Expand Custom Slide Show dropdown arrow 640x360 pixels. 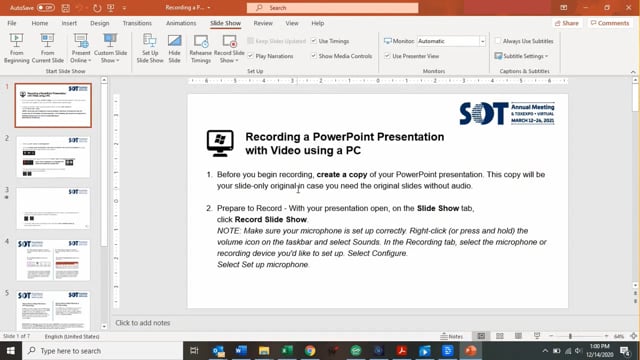pyautogui.click(x=118, y=61)
